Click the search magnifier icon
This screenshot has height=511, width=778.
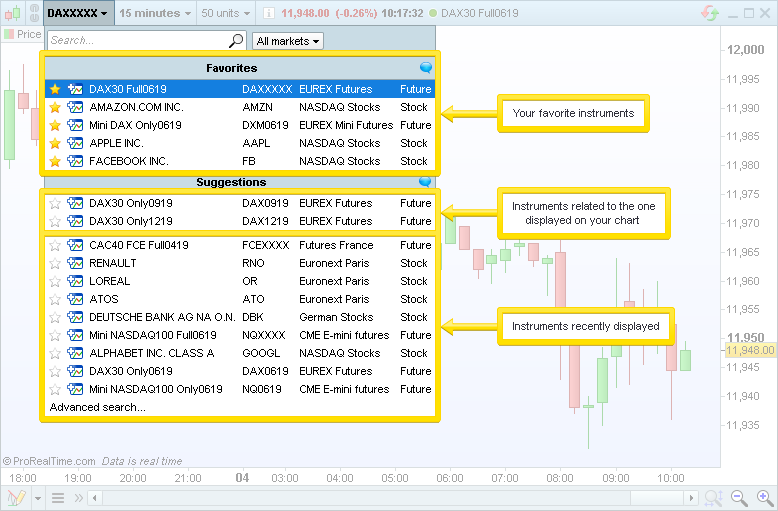coord(236,41)
